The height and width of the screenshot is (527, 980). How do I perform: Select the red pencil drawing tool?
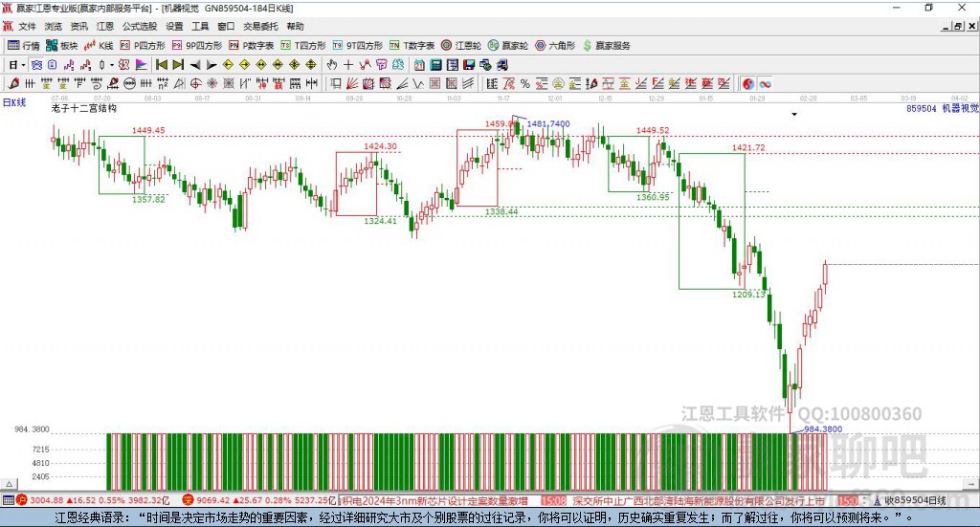point(13,83)
